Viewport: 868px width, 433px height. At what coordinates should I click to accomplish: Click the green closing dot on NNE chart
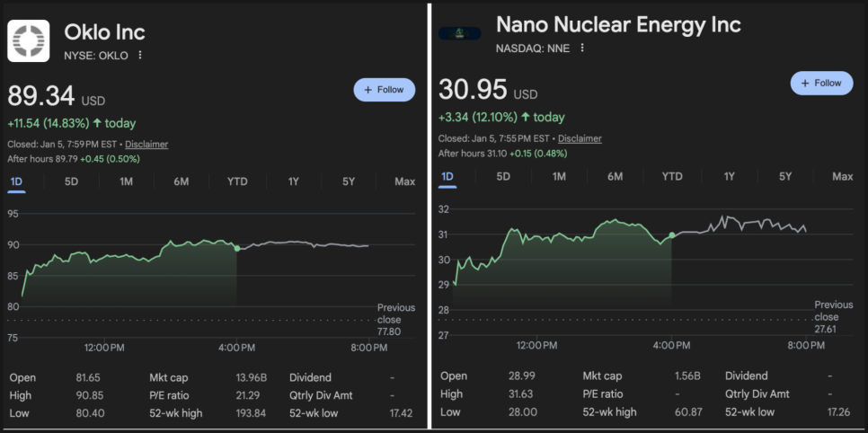coord(671,235)
